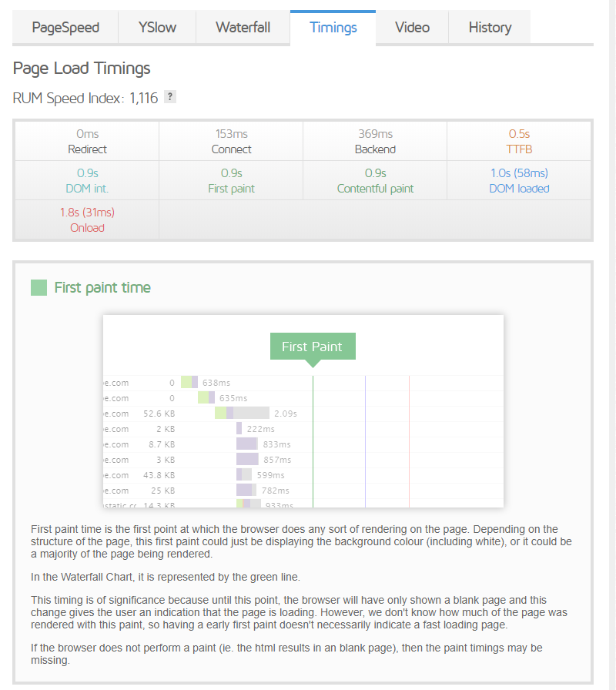Select the Backend timing value
Screen dimensions: 616x690
(375, 140)
